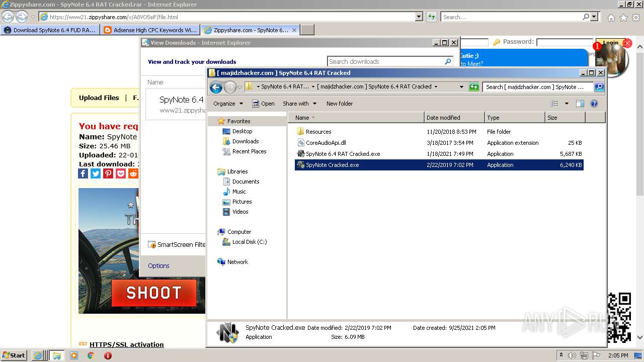The width and height of the screenshot is (644, 362).
Task: Click the IE home icon
Action: click(x=611, y=18)
